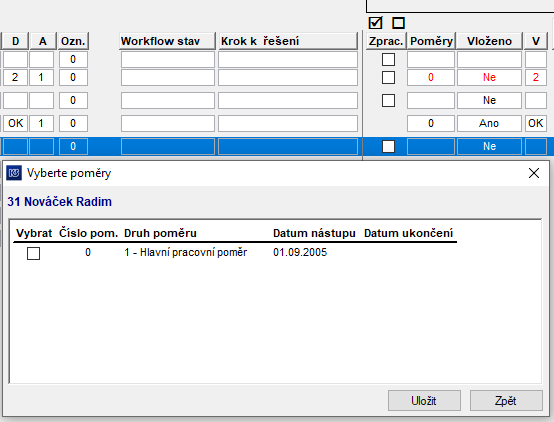The width and height of the screenshot is (554, 422).
Task: Click the Ozn. column header
Action: [x=73, y=41]
